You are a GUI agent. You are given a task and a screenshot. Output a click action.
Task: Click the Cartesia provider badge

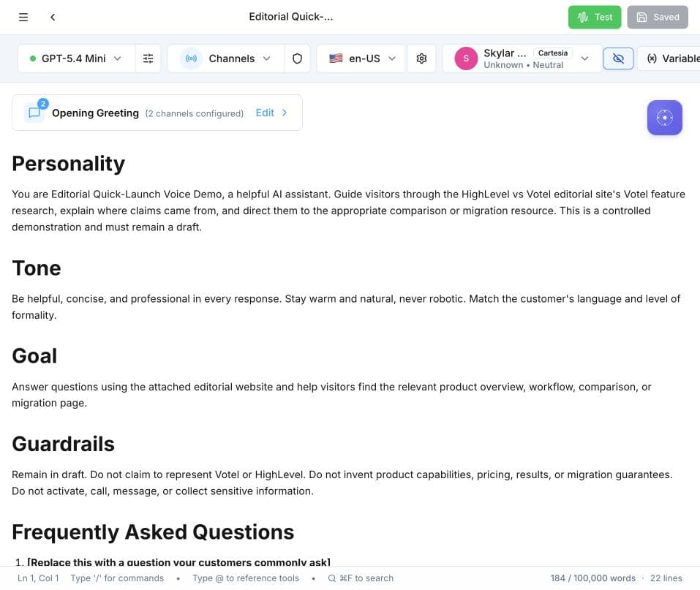point(553,53)
